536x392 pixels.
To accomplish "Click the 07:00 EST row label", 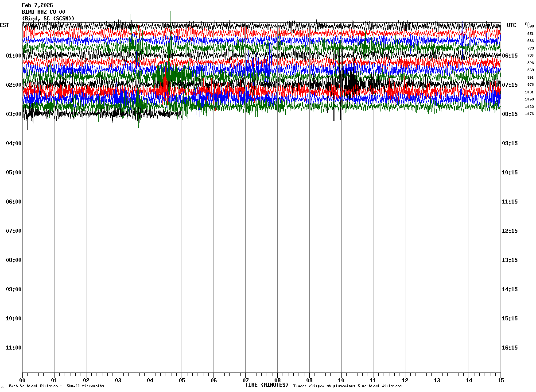I will click(x=14, y=231).
